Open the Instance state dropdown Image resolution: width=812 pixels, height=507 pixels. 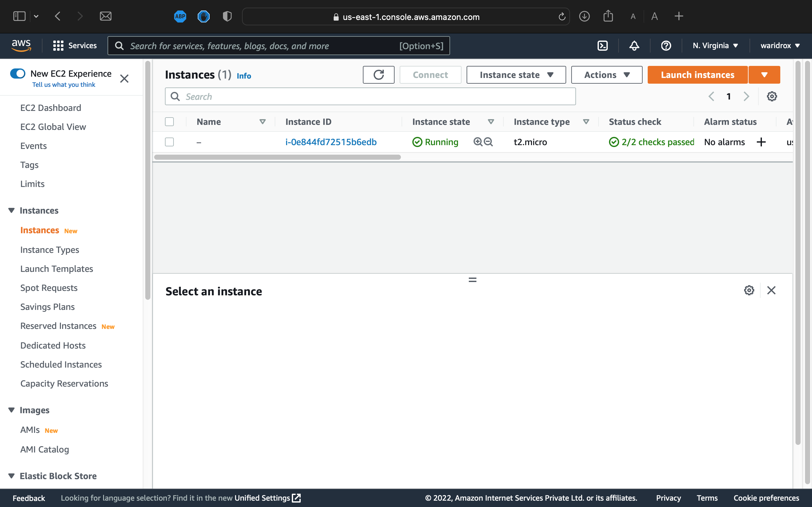[x=516, y=74]
